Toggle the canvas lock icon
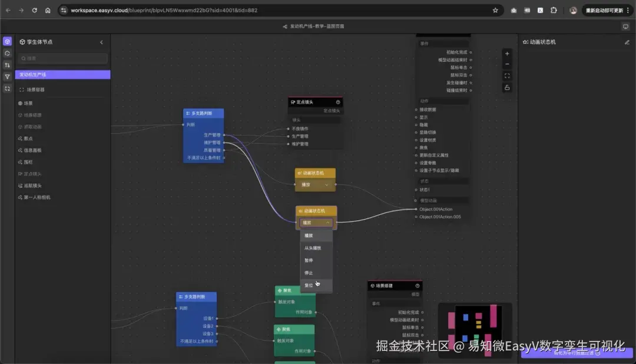The width and height of the screenshot is (636, 364). point(507,88)
